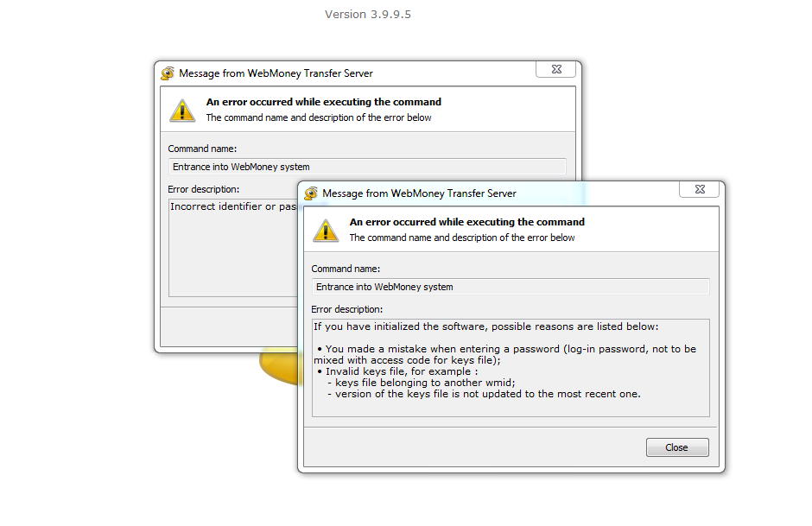Viewport: 812px width, 526px height.
Task: Click error description box in front dialog
Action: pyautogui.click(x=511, y=368)
